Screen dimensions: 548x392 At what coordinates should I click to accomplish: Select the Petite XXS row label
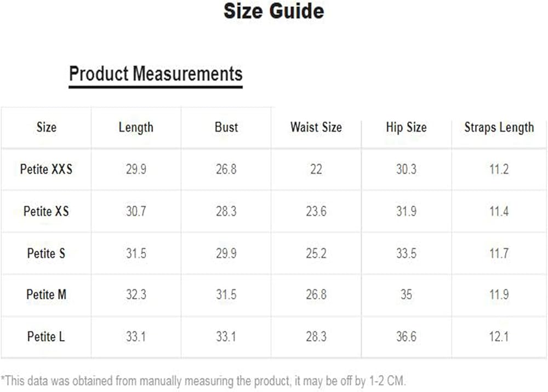pos(46,169)
